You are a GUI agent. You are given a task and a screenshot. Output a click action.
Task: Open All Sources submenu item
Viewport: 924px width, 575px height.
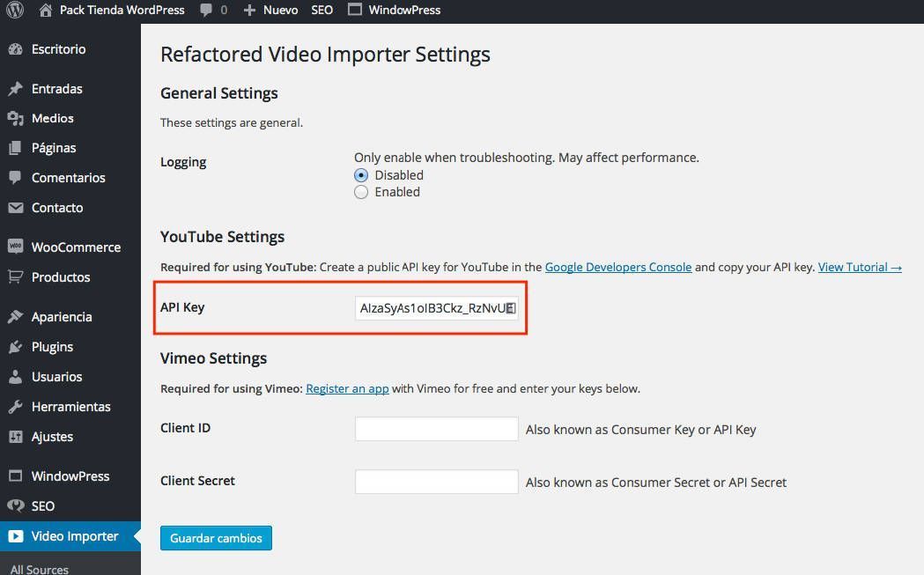tap(40, 569)
